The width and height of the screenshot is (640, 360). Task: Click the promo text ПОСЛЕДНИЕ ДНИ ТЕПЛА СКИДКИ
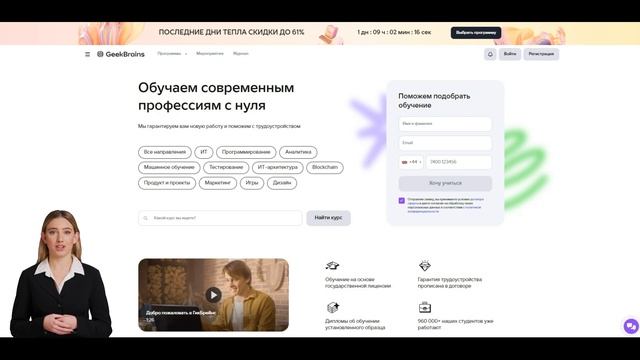[231, 32]
